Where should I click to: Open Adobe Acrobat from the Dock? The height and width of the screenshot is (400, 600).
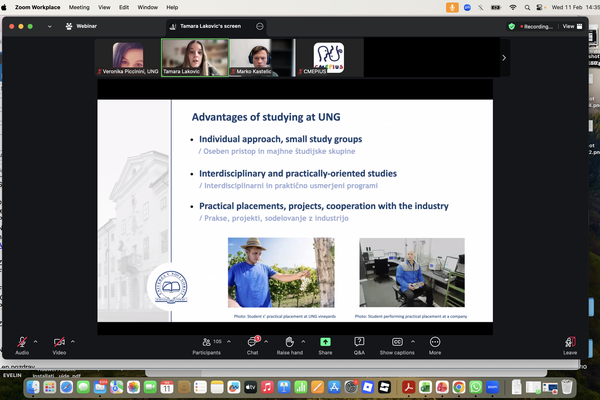(408, 387)
